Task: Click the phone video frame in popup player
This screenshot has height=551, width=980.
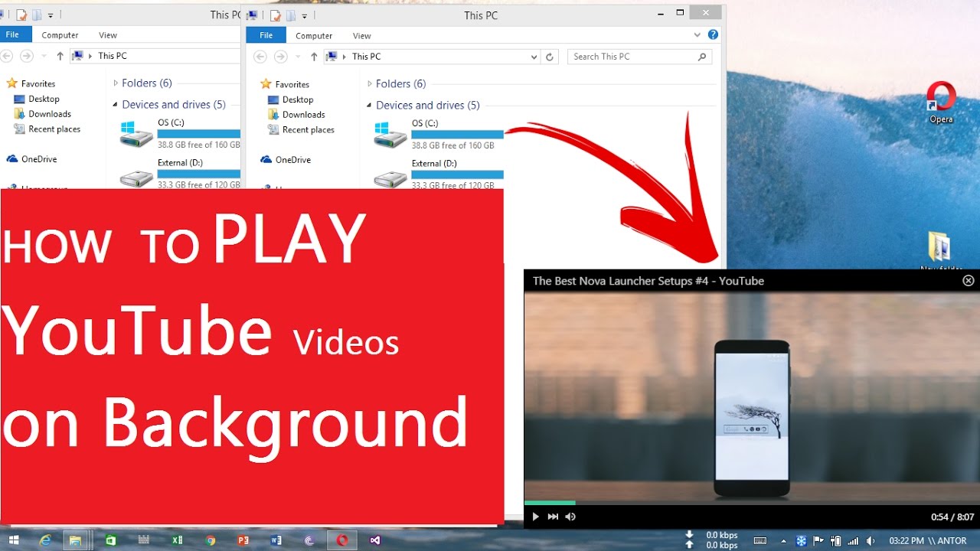Action: point(751,396)
